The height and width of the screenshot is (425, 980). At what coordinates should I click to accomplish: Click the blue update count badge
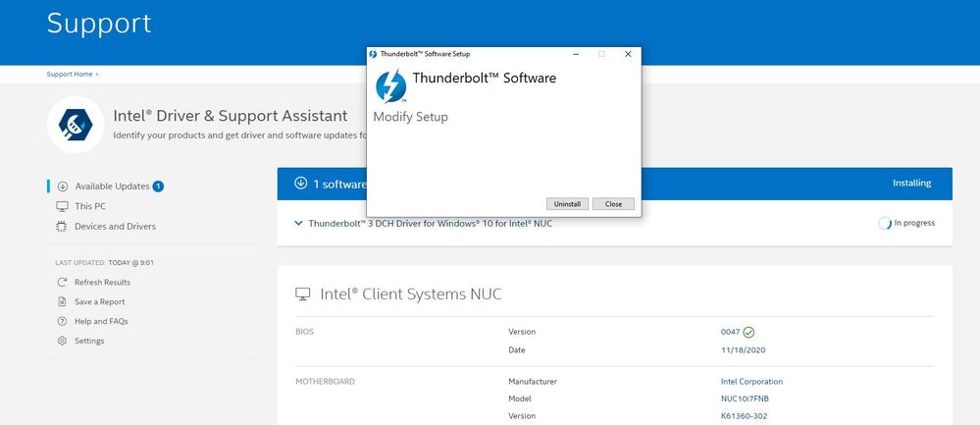[158, 186]
